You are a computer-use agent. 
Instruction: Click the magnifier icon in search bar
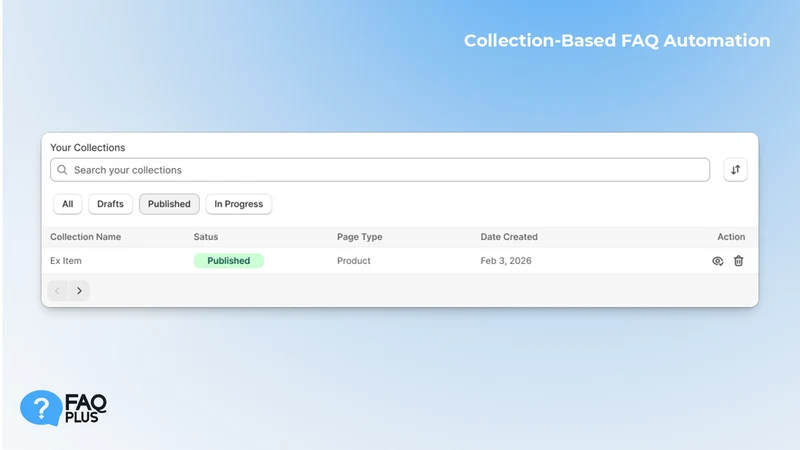pyautogui.click(x=62, y=170)
